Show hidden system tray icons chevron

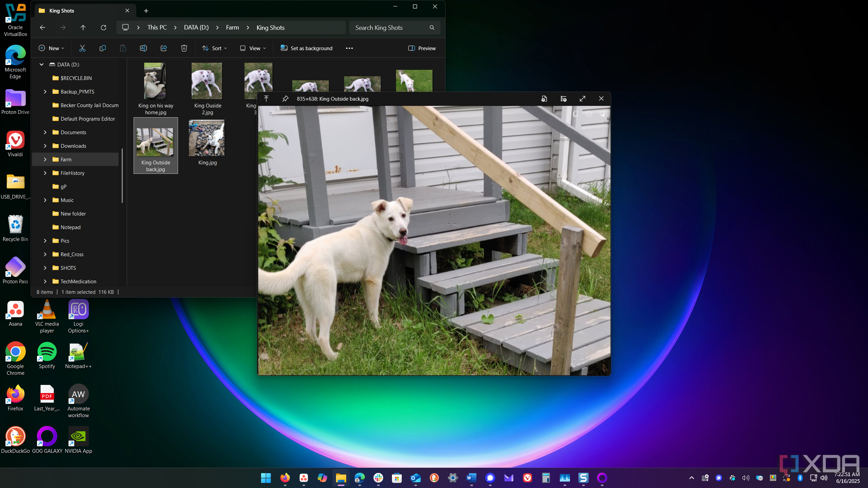point(692,478)
